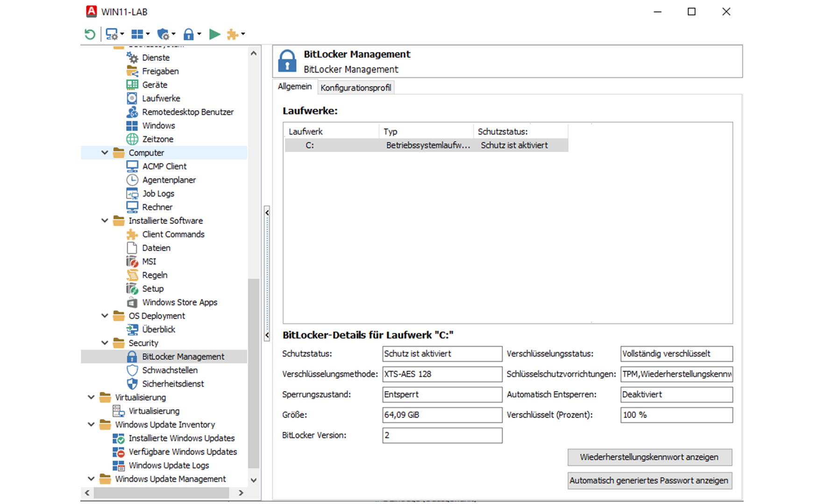Click the Verschlüsselungsmethode field XTS-AES 128
The height and width of the screenshot is (504, 824).
pos(442,374)
